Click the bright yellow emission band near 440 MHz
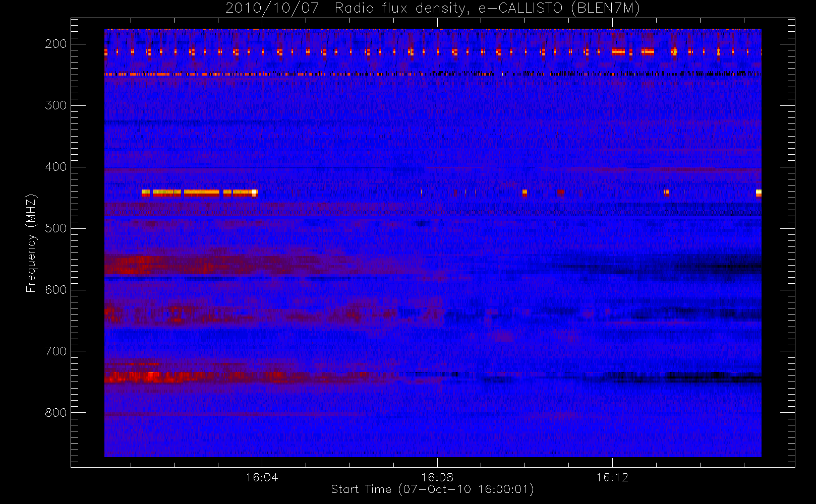This screenshot has width=816, height=504. coord(200,192)
